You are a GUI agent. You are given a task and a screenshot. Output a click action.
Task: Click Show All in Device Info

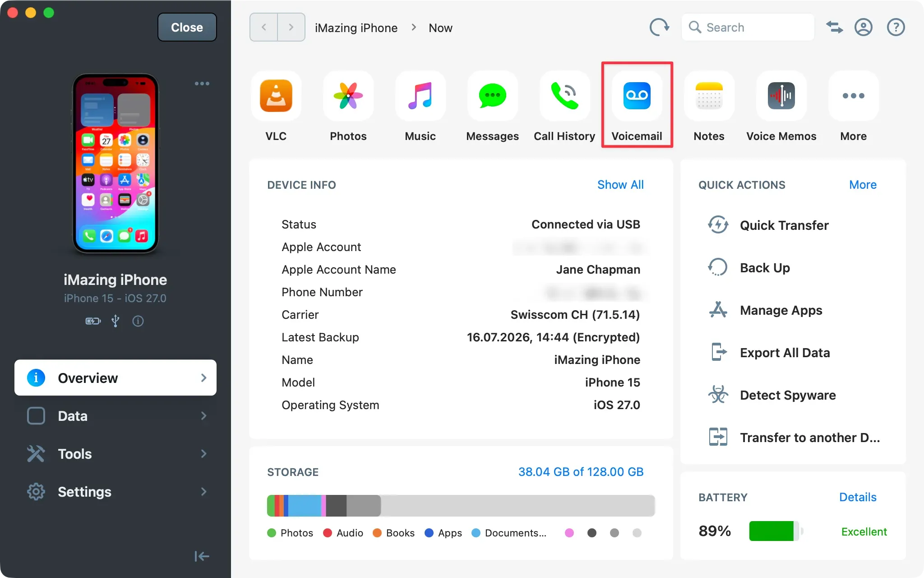click(620, 185)
